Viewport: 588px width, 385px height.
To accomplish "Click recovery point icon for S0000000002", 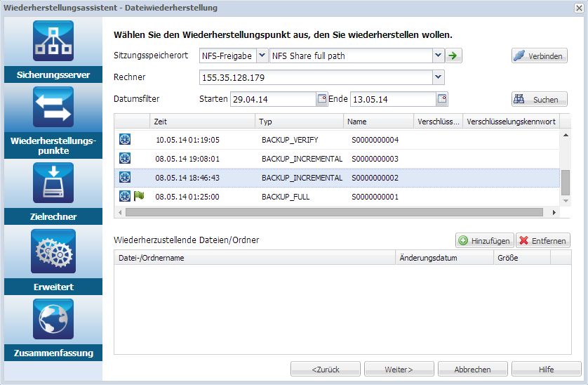I will pyautogui.click(x=125, y=177).
